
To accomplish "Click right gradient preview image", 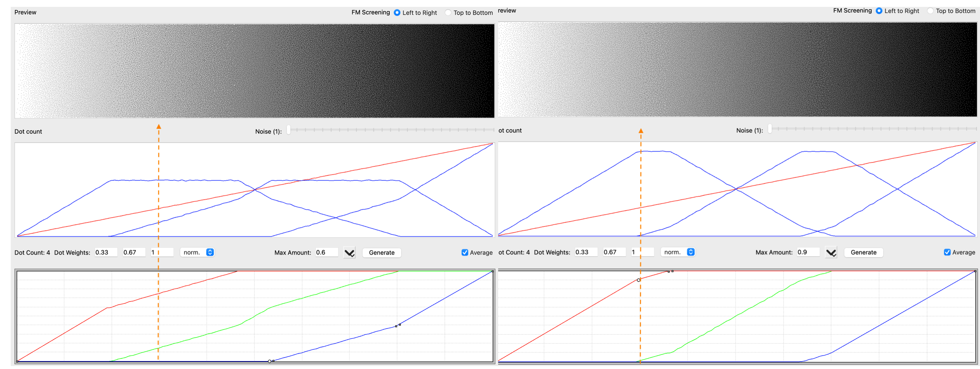I will click(x=737, y=69).
